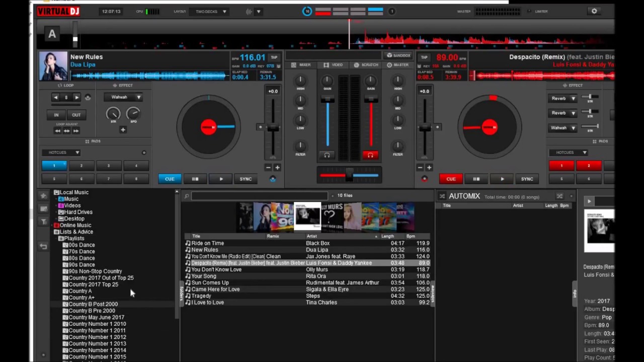The width and height of the screenshot is (644, 362).
Task: Click the crossfader handle
Action: click(349, 175)
